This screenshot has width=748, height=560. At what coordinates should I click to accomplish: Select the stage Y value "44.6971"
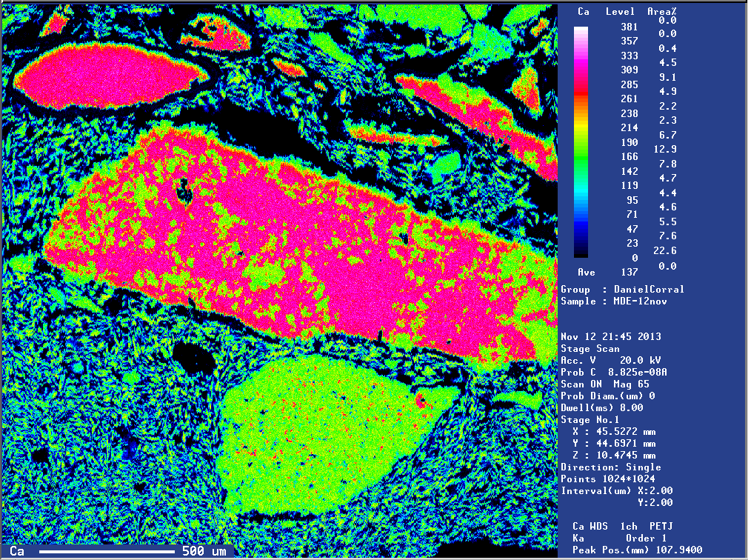click(x=617, y=444)
